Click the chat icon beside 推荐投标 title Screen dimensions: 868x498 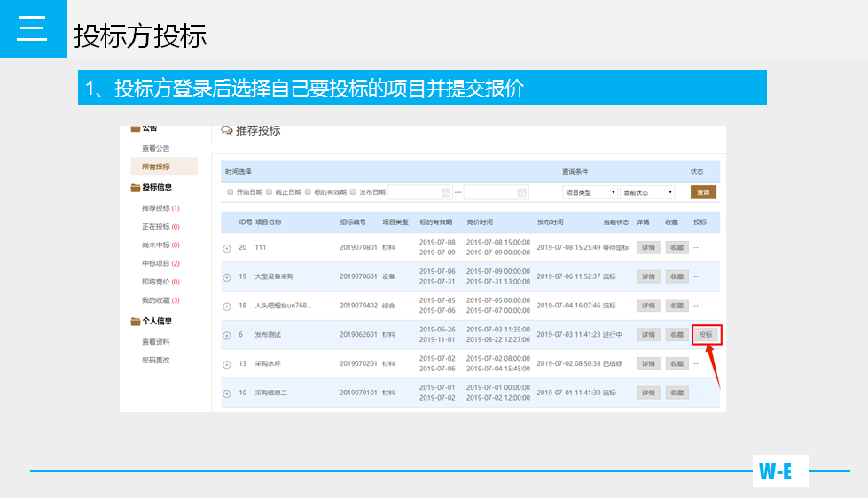pyautogui.click(x=227, y=131)
